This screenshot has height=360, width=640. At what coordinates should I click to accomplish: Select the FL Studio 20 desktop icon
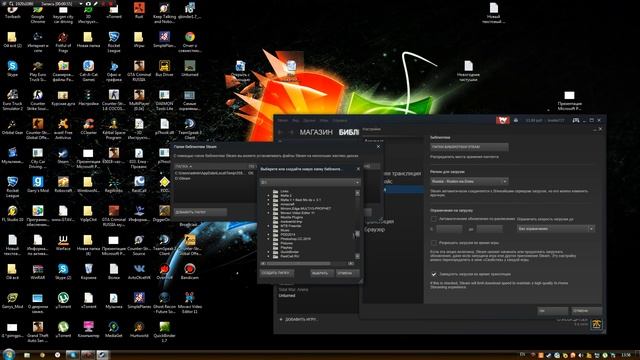click(12, 213)
